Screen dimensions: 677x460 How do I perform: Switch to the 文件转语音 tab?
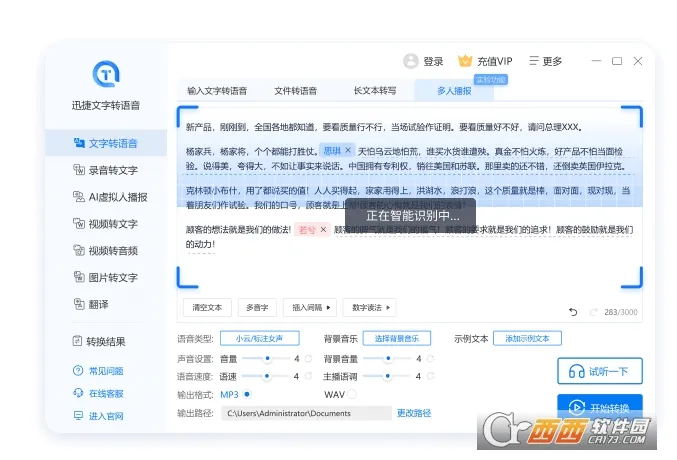coord(295,91)
